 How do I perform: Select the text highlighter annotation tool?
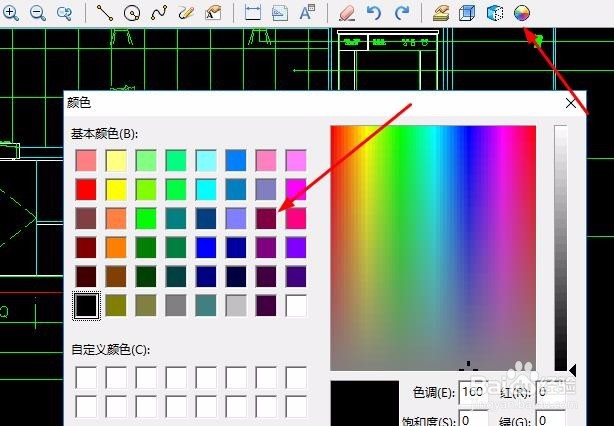(213, 13)
